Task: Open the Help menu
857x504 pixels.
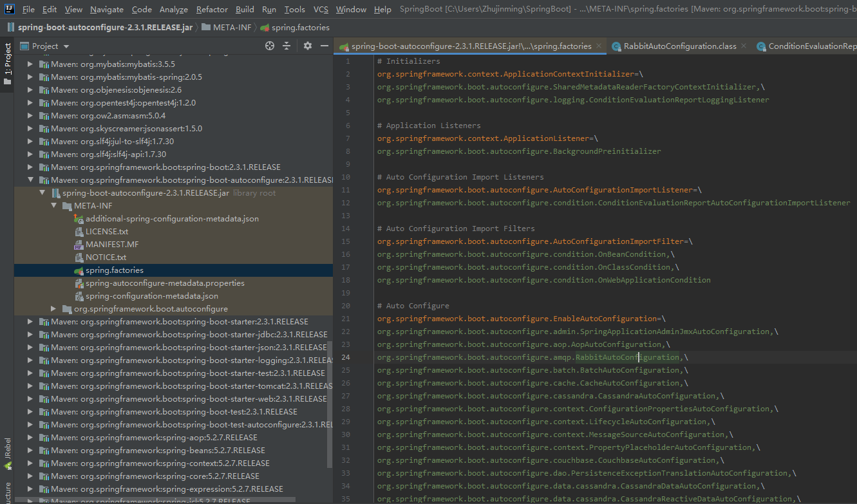Action: (x=382, y=9)
